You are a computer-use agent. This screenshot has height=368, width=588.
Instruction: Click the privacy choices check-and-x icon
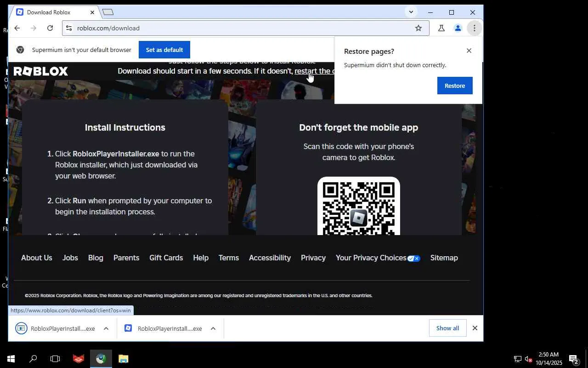point(414,259)
